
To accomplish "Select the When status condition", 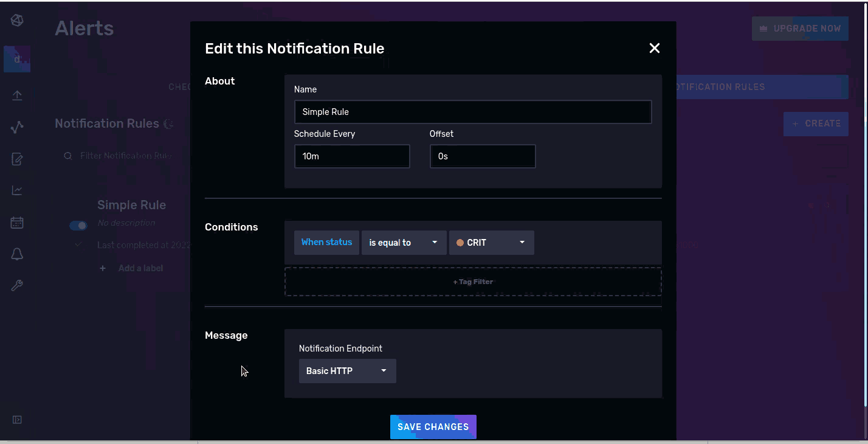I will pos(326,242).
